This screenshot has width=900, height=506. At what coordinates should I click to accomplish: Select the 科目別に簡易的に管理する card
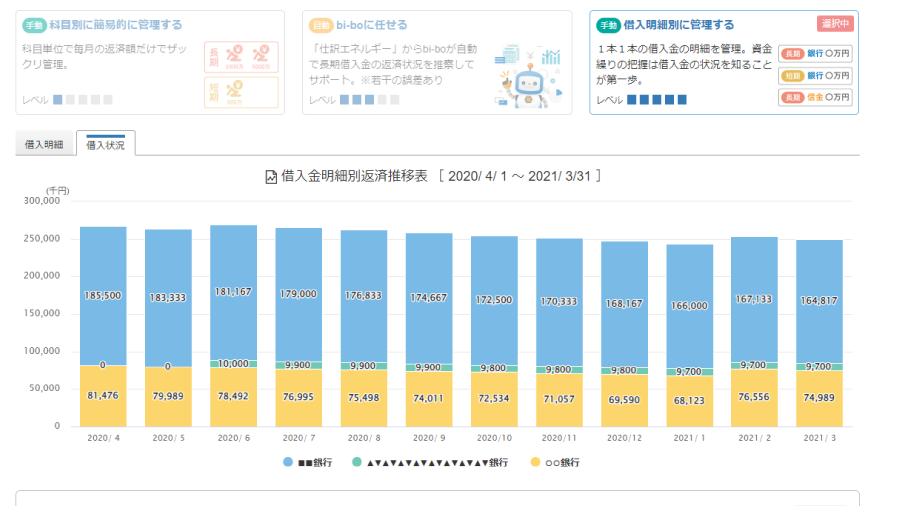click(150, 63)
